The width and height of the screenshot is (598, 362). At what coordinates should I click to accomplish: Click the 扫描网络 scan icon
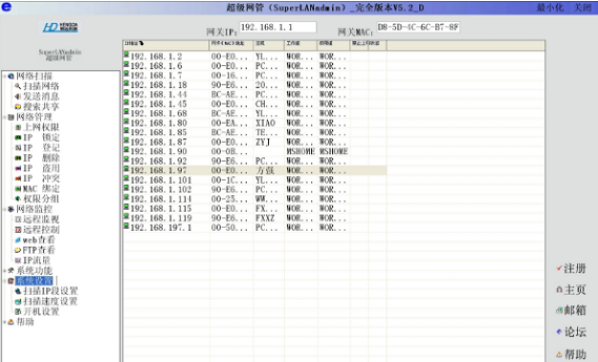click(18, 86)
